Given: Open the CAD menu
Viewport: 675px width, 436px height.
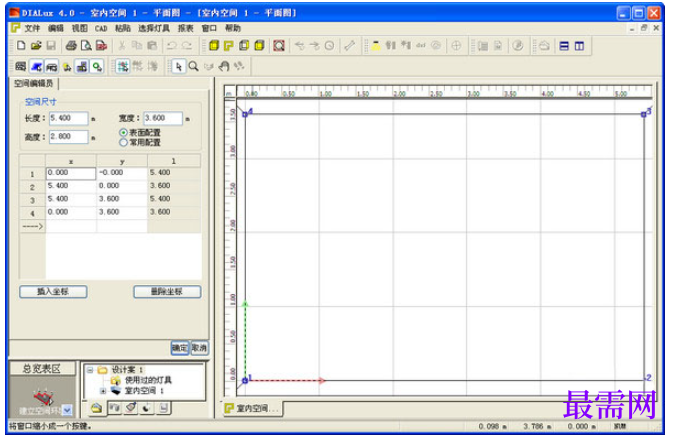Looking at the screenshot, I should click(101, 28).
